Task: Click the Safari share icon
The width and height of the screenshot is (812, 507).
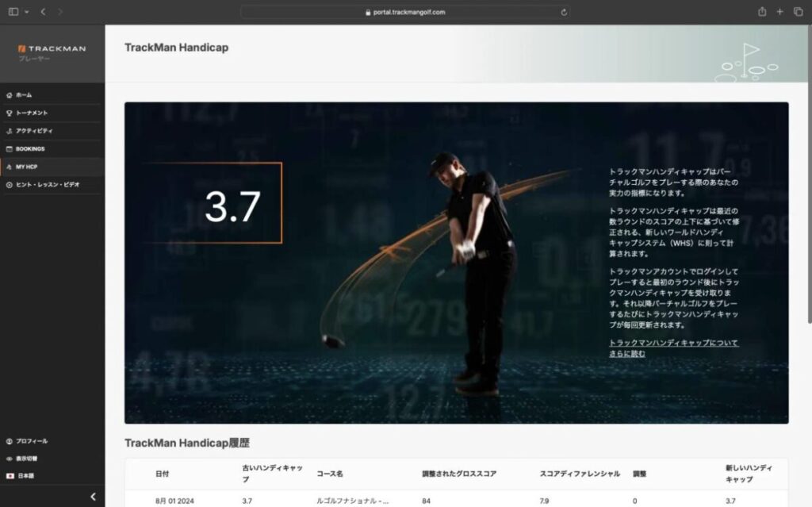Action: (x=762, y=12)
